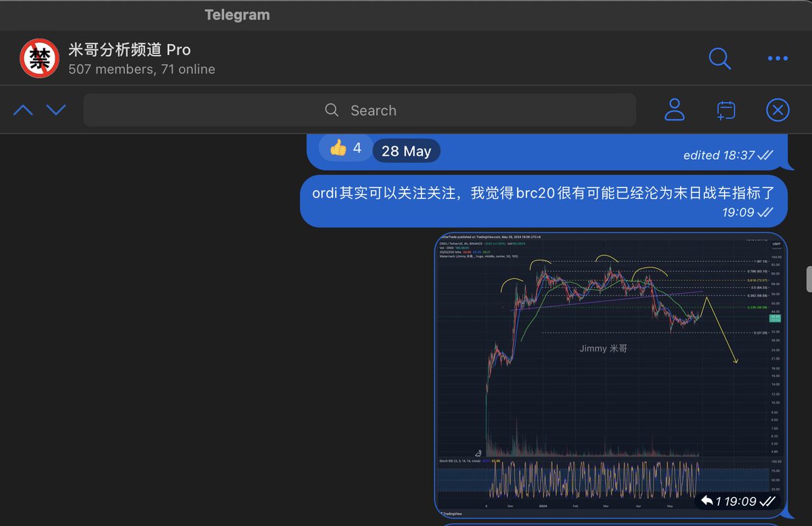The height and width of the screenshot is (526, 812).
Task: Click the up chevron for previous search result
Action: [23, 109]
